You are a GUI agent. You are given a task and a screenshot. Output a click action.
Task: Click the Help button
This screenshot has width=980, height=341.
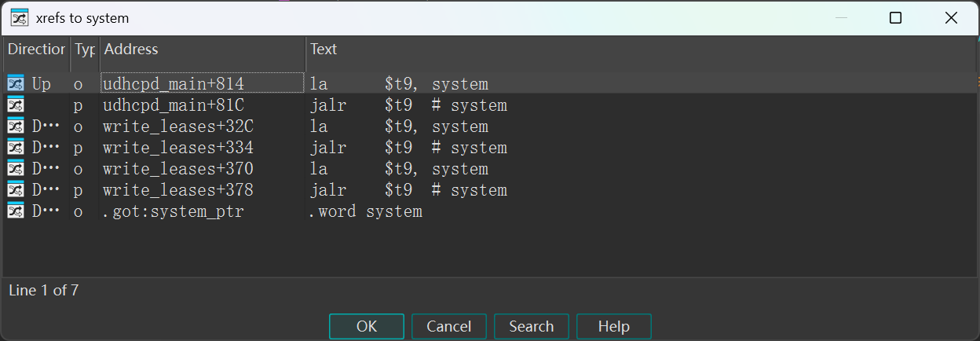tap(614, 326)
